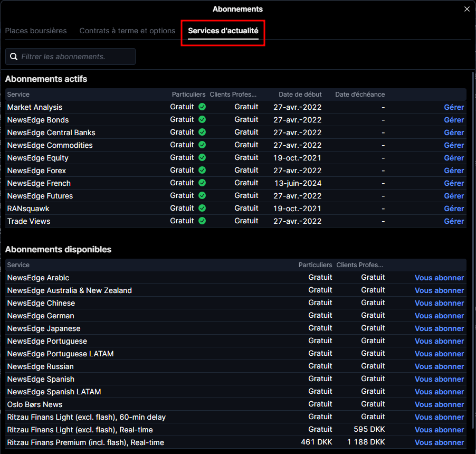Image resolution: width=476 pixels, height=454 pixels.
Task: Click the 595 DKK price value
Action: tap(369, 429)
